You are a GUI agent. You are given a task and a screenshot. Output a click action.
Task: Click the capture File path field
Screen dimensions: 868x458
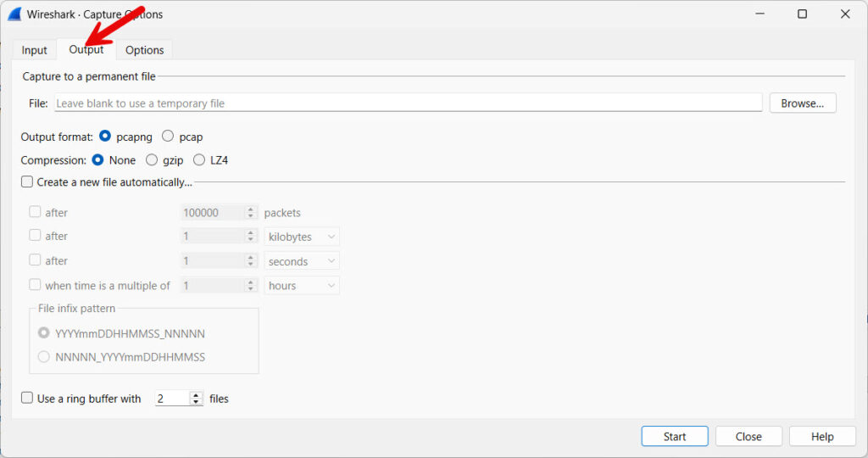click(407, 103)
